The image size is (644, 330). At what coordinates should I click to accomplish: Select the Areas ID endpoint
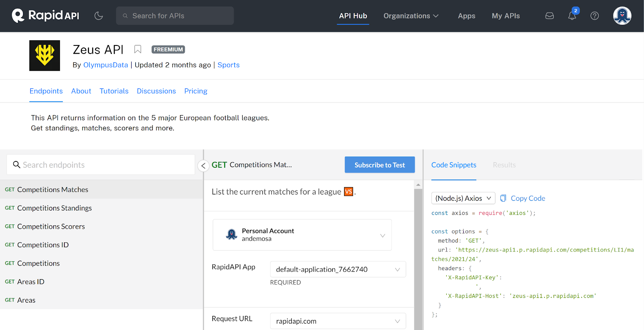(101, 282)
